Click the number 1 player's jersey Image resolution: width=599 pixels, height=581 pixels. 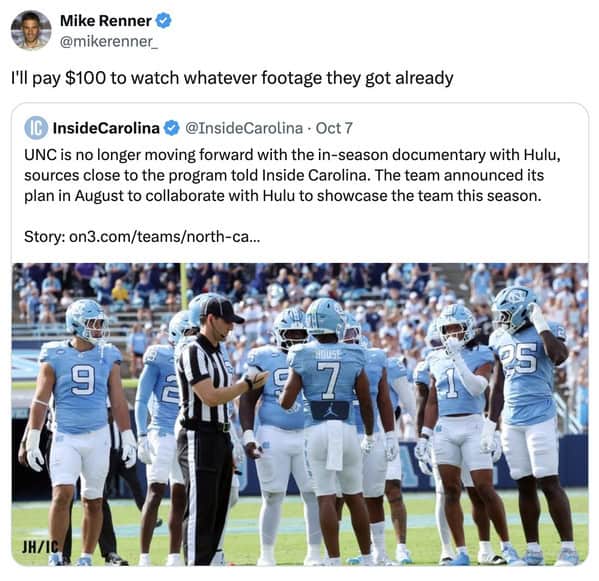457,382
